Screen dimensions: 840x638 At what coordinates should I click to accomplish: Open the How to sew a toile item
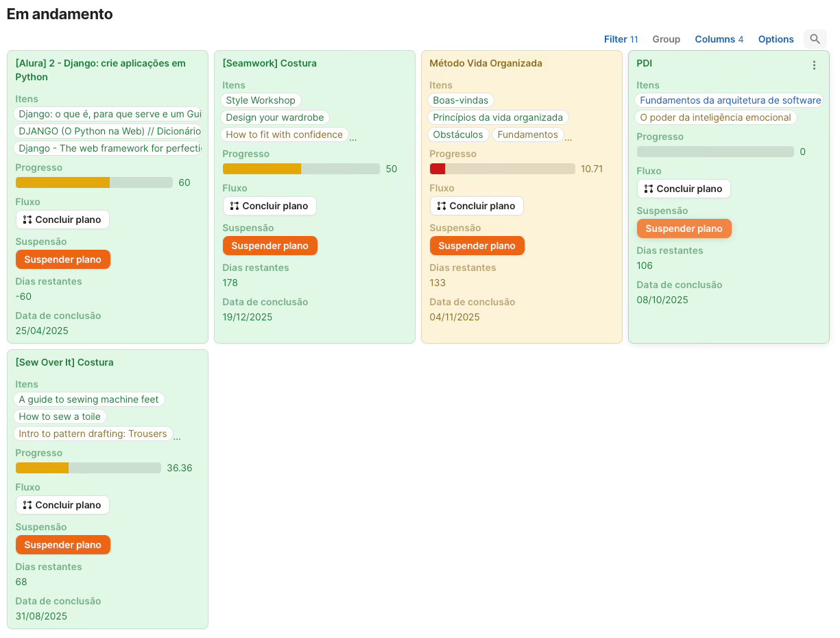[60, 416]
